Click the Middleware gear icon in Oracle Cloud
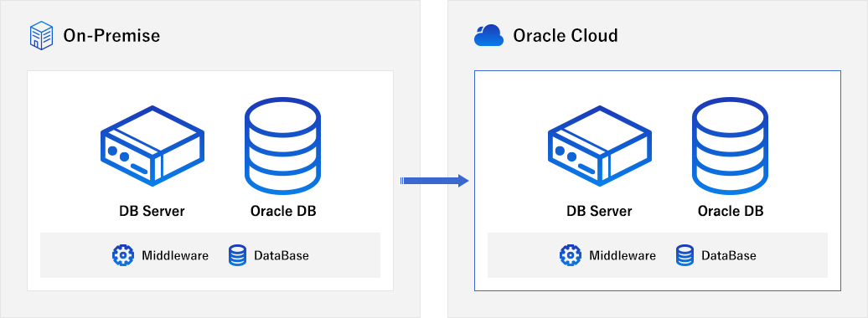 click(571, 255)
